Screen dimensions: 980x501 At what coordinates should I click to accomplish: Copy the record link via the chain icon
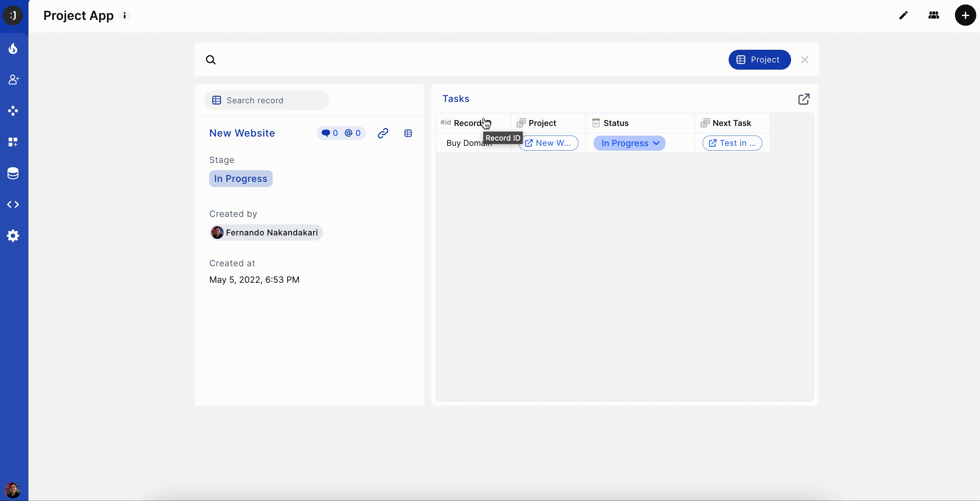tap(383, 133)
